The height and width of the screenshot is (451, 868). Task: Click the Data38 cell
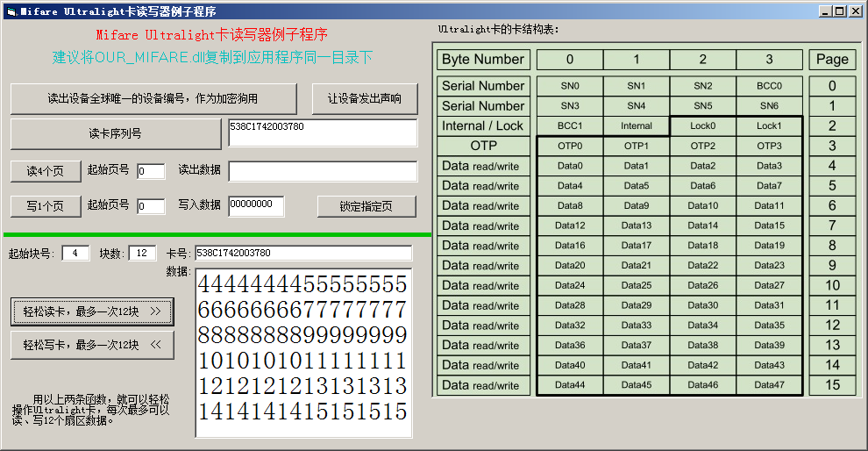[703, 345]
